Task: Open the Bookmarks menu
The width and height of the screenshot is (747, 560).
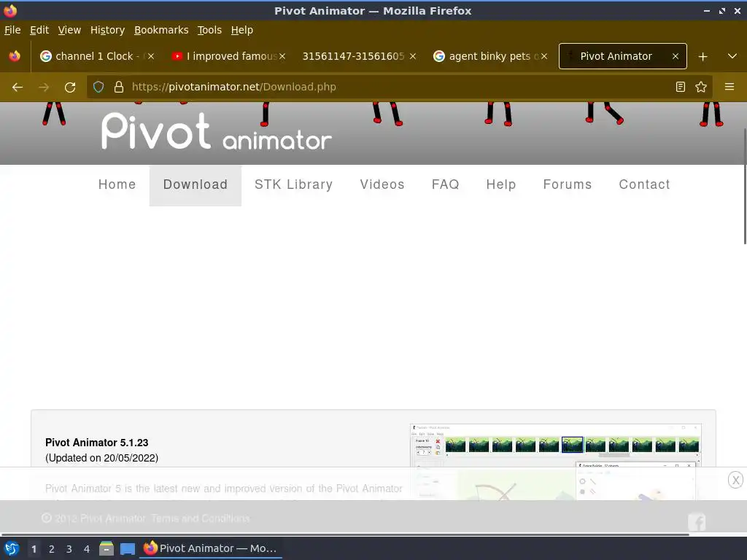Action: (x=161, y=30)
